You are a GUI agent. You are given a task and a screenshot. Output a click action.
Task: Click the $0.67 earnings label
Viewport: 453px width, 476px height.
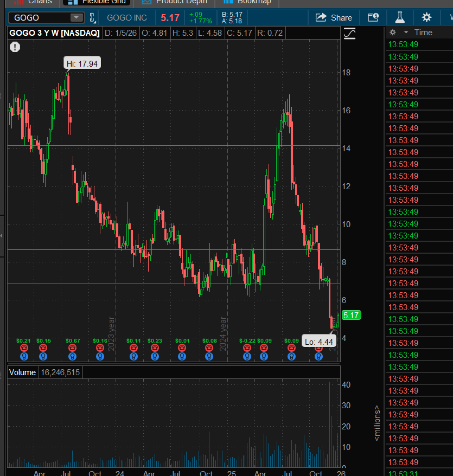[73, 340]
